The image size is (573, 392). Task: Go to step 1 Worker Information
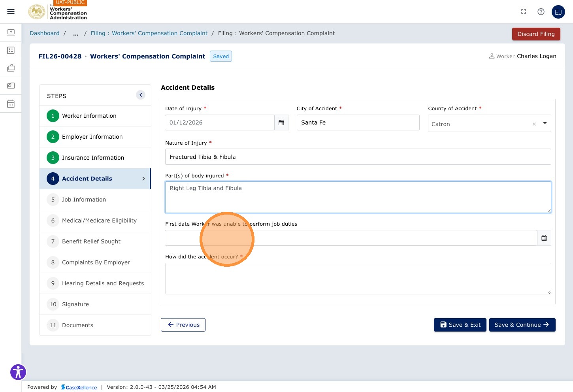tap(95, 116)
